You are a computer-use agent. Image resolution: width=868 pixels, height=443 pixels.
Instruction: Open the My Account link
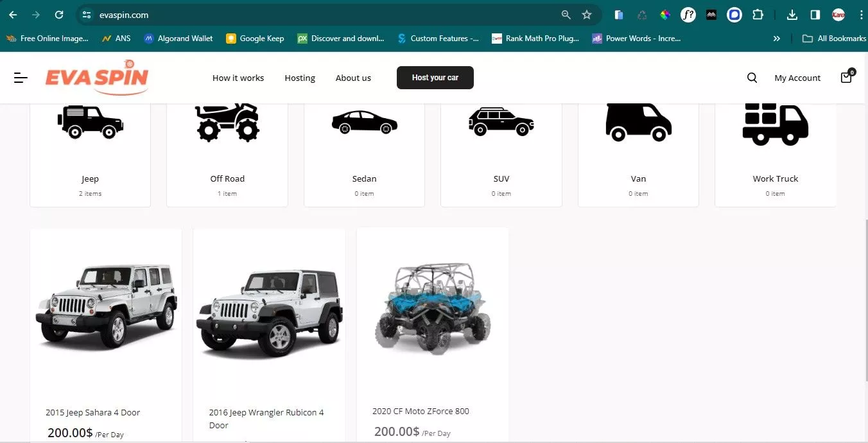tap(797, 78)
